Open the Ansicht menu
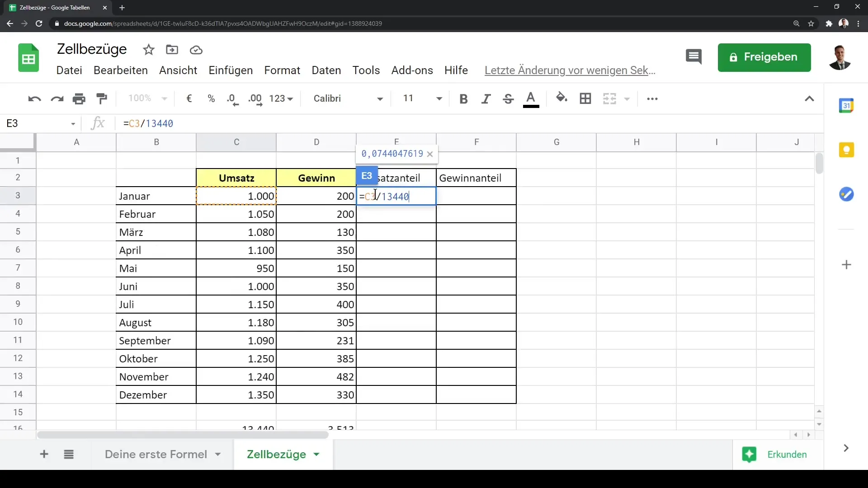This screenshot has height=488, width=868. click(x=178, y=70)
